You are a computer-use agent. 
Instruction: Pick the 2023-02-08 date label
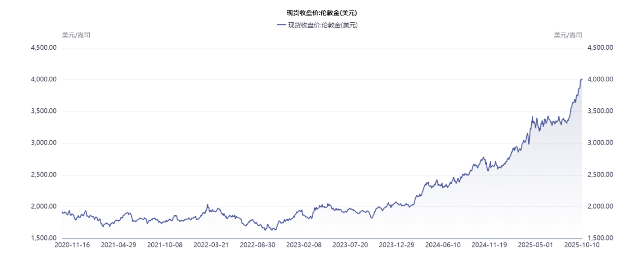tap(303, 245)
